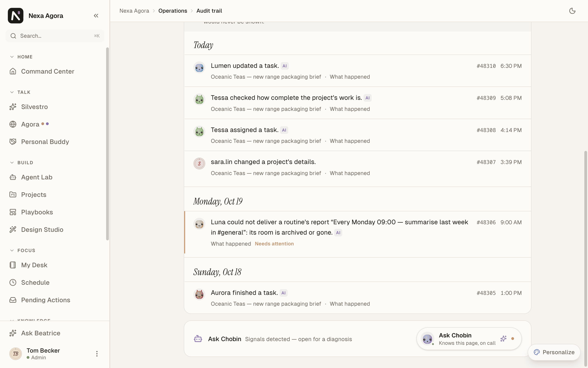Screen dimensions: 588x368
Task: Click sara.lin avatar icon
Action: pos(199,164)
